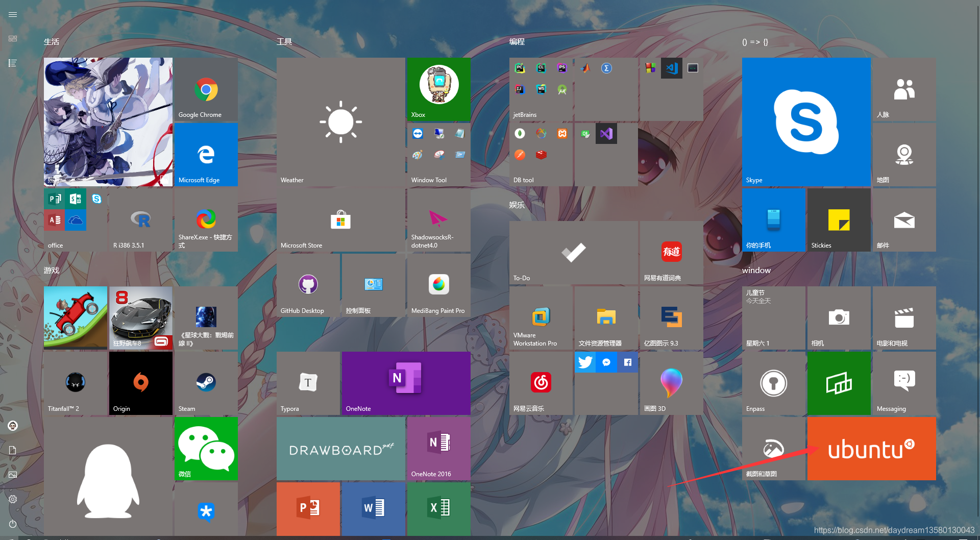Launch Titanfall 2 tile

[x=76, y=383]
